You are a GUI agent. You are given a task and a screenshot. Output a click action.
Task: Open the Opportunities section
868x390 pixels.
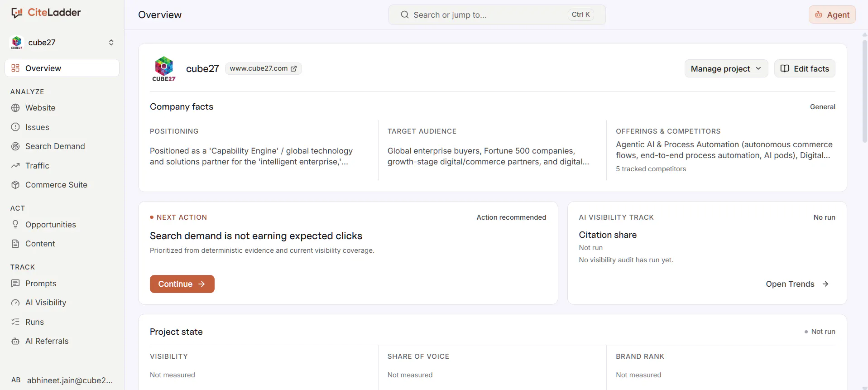click(x=62, y=225)
